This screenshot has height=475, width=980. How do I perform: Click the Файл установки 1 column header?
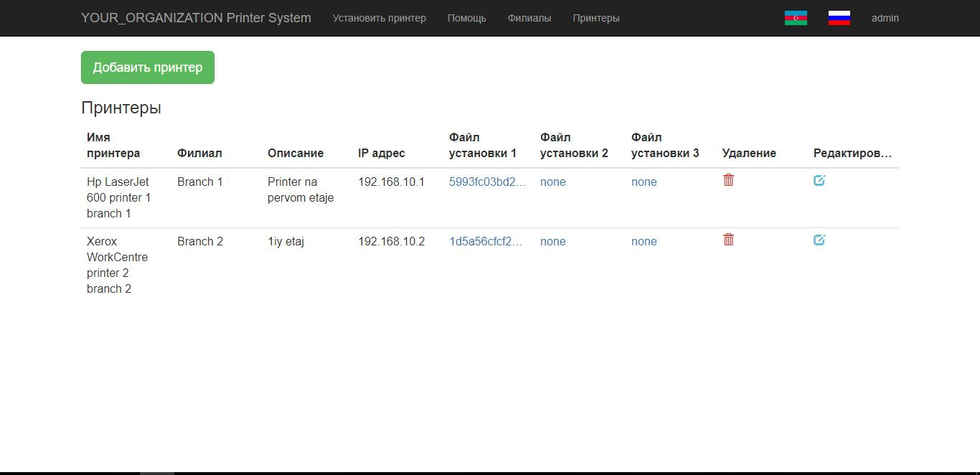483,145
